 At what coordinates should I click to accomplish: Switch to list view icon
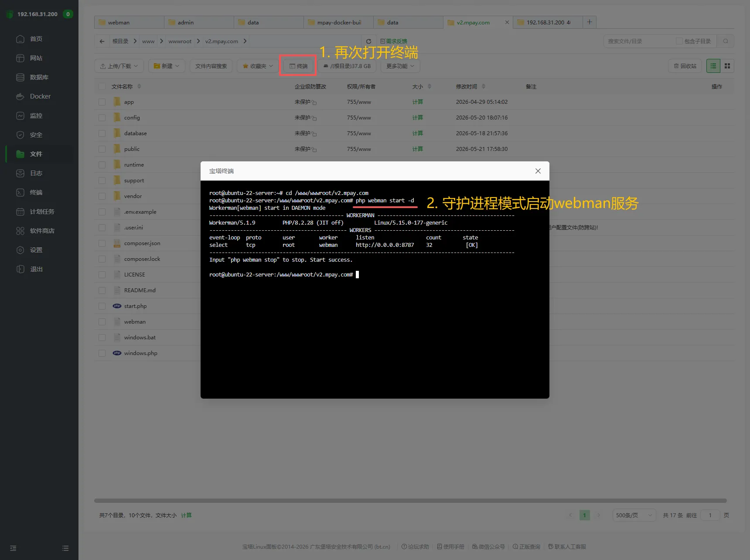coord(713,66)
